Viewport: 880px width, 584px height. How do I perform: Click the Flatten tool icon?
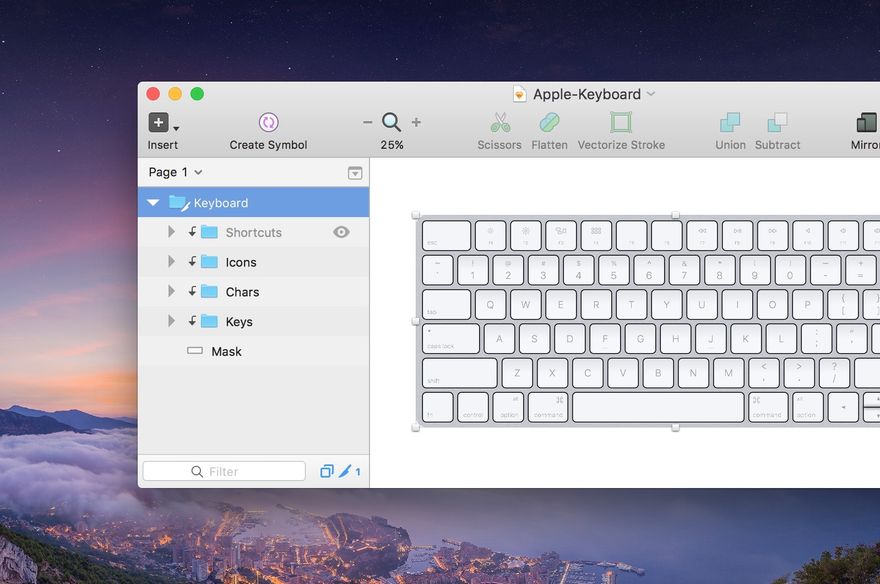549,122
